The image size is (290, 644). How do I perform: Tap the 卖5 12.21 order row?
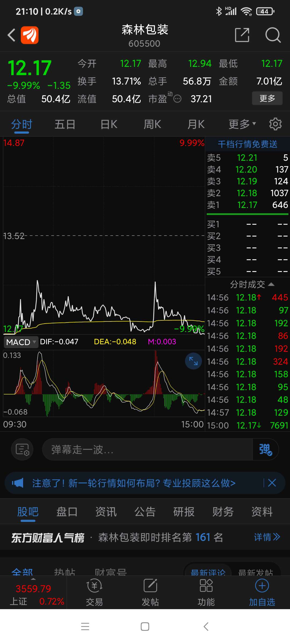coord(247,158)
